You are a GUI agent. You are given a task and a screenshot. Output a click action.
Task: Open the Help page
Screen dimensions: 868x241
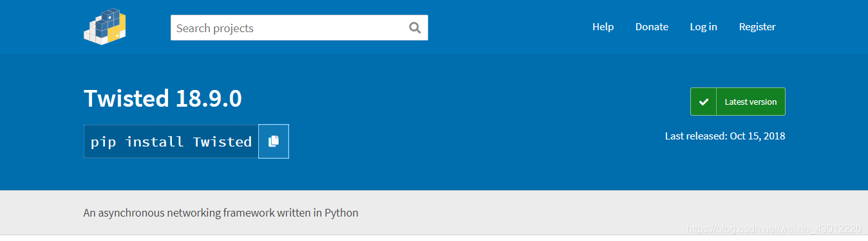click(x=603, y=27)
